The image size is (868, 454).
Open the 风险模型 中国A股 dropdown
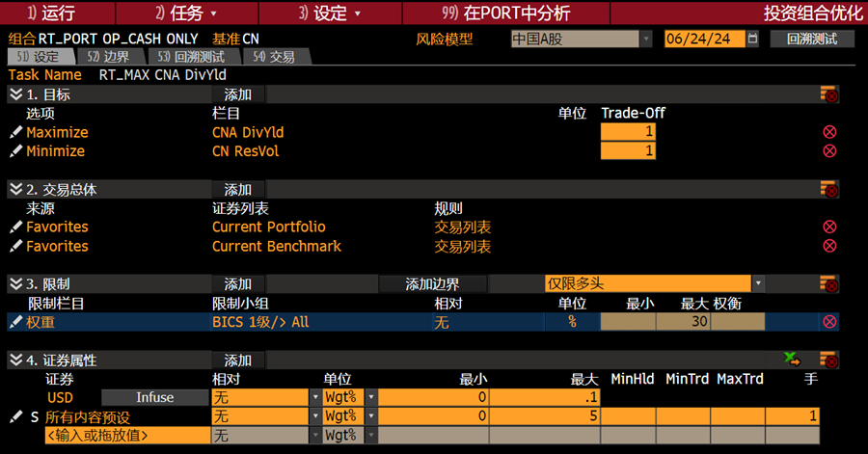[x=645, y=40]
